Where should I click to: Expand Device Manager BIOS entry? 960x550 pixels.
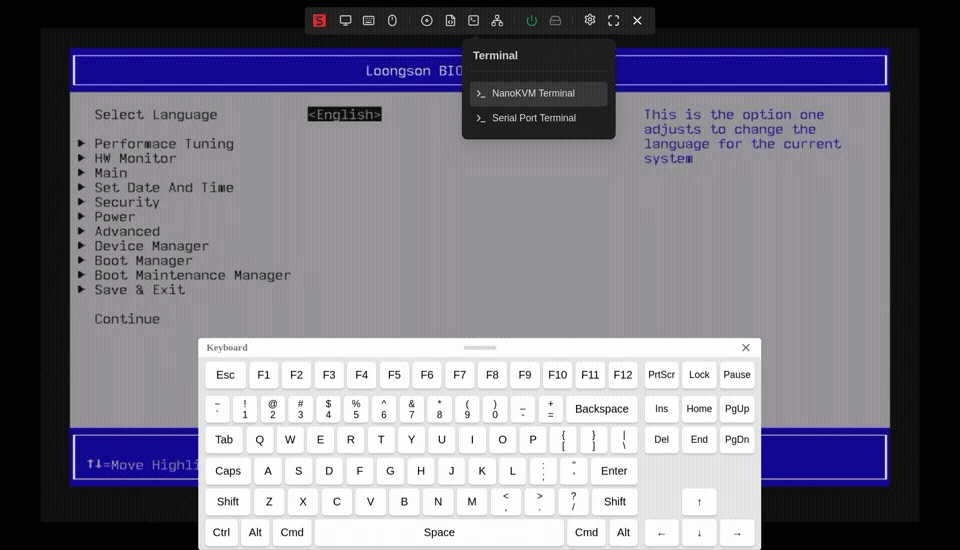click(x=151, y=246)
